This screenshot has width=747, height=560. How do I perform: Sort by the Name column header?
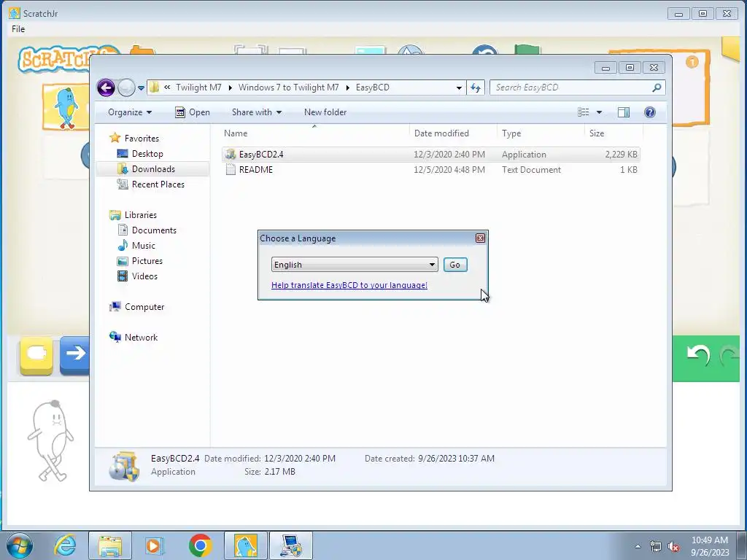point(314,133)
